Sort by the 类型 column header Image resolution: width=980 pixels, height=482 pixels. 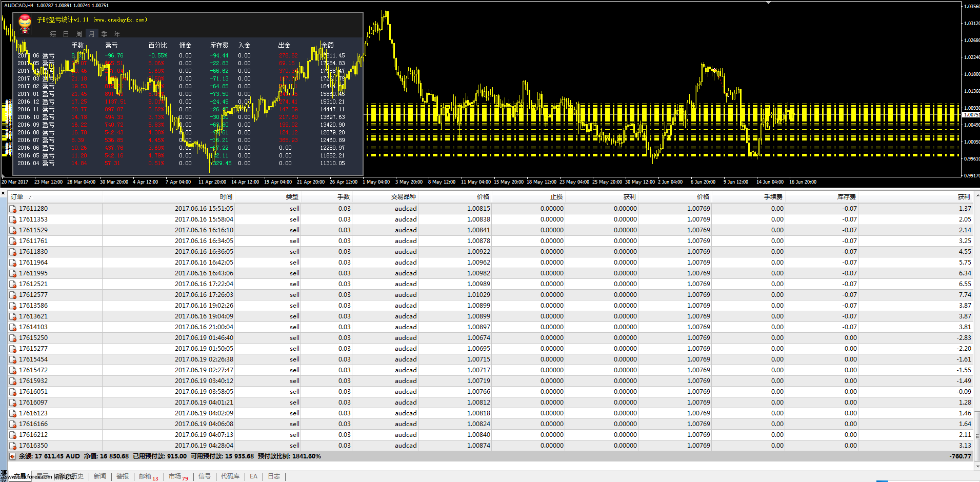(268, 197)
